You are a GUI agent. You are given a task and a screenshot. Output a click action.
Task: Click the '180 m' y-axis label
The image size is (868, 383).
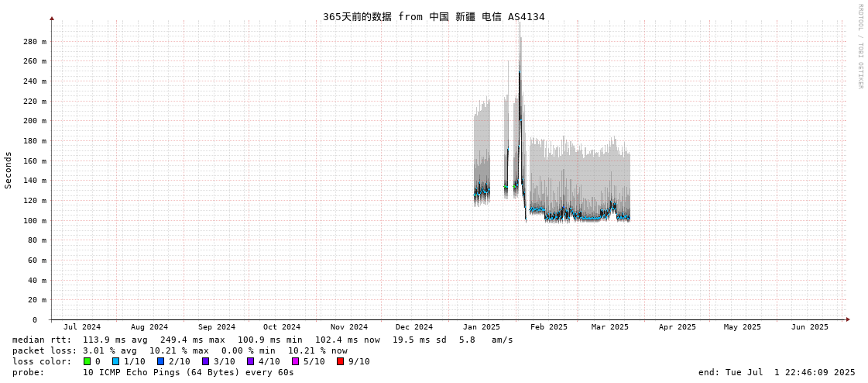35,141
